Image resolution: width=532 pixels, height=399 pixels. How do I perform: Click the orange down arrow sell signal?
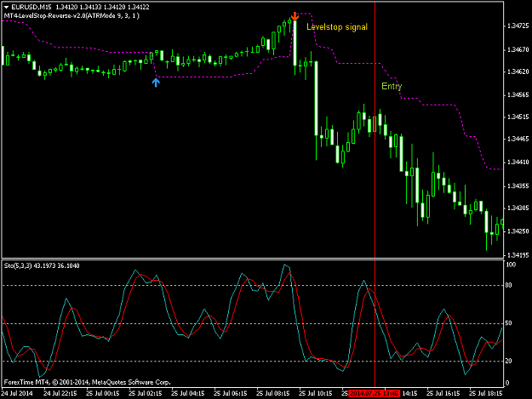295,16
